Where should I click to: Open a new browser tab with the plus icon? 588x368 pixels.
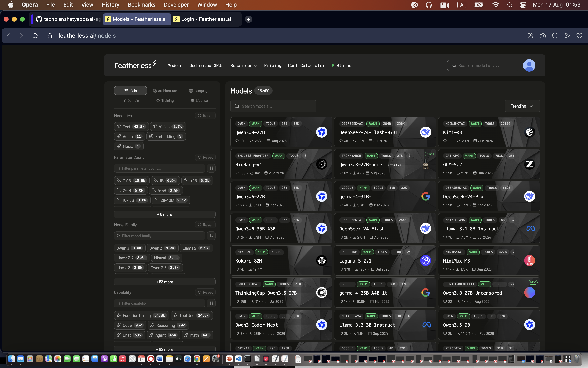(x=248, y=19)
